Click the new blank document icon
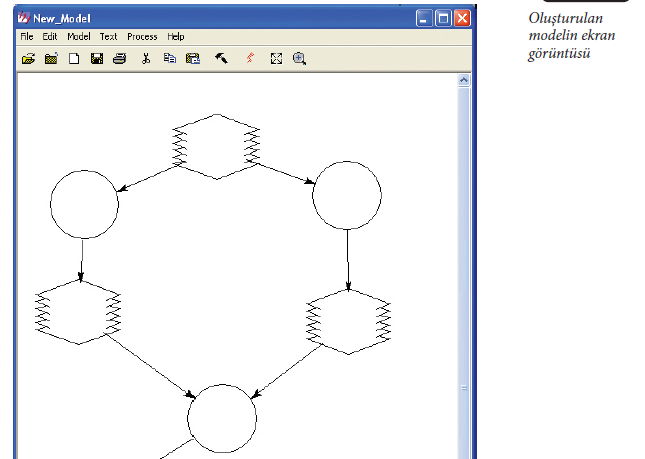This screenshot has height=459, width=645. coord(74,59)
